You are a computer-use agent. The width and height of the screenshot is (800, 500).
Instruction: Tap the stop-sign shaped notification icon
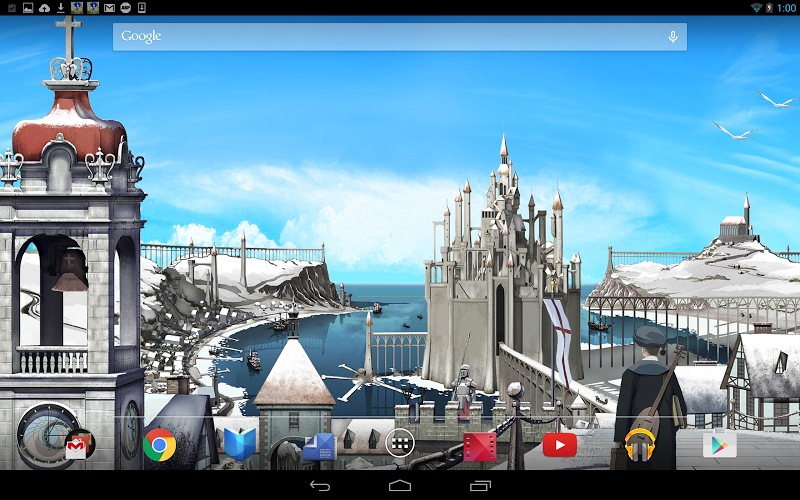(126, 8)
